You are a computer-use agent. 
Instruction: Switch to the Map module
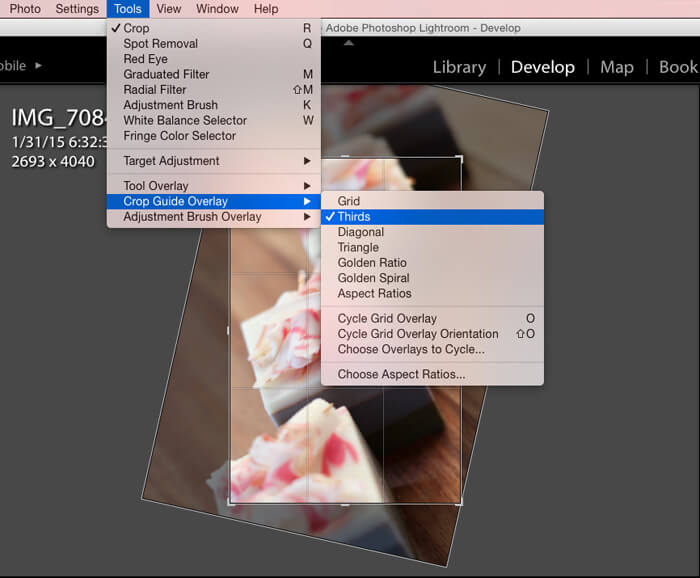[x=616, y=67]
